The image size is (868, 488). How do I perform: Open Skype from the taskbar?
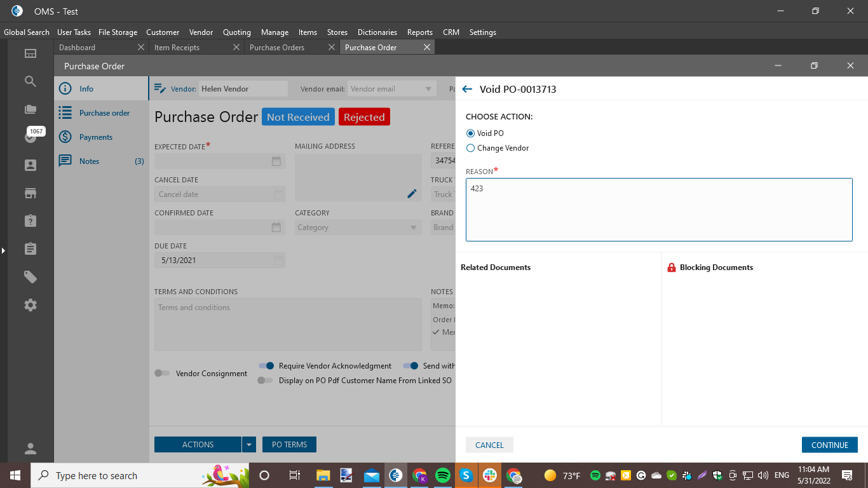tap(466, 475)
